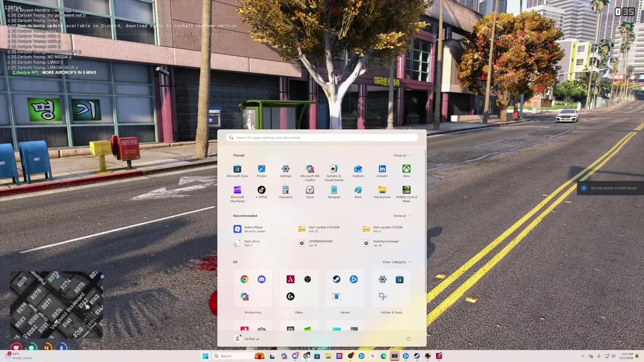
Task: Open the Verified user account menu
Action: [247, 339]
